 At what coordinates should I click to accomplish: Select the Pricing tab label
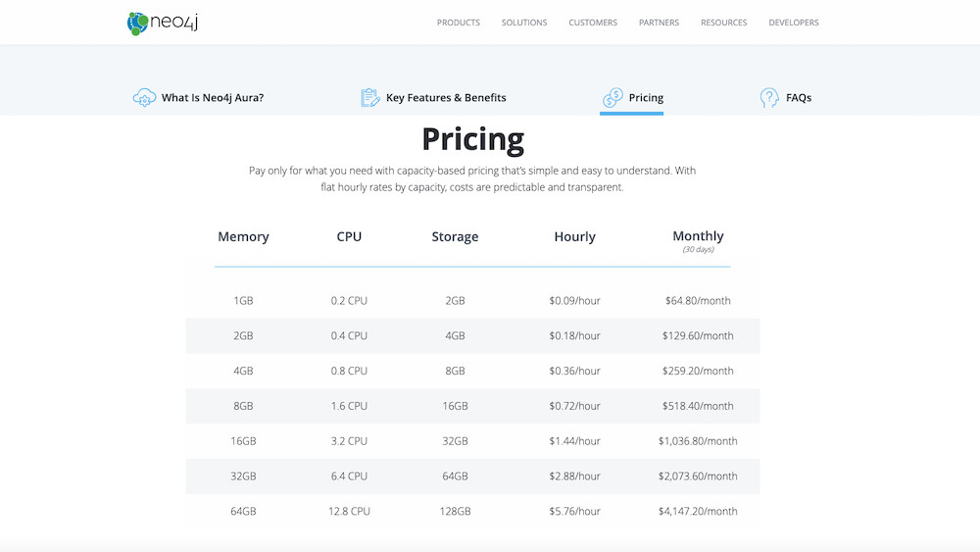pyautogui.click(x=646, y=98)
